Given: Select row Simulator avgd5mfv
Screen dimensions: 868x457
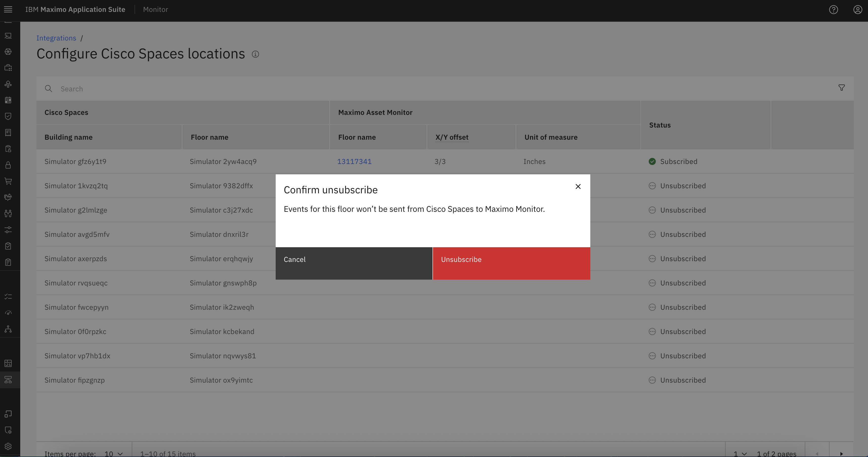Looking at the screenshot, I should [445, 234].
